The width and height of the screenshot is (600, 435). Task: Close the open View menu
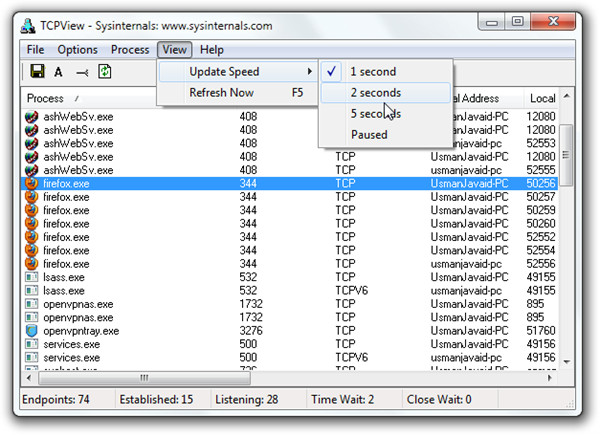click(174, 50)
